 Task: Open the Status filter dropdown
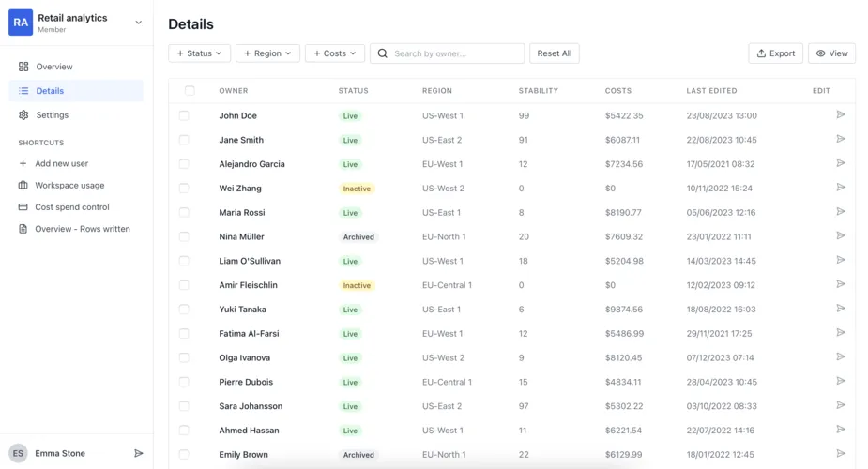(199, 53)
